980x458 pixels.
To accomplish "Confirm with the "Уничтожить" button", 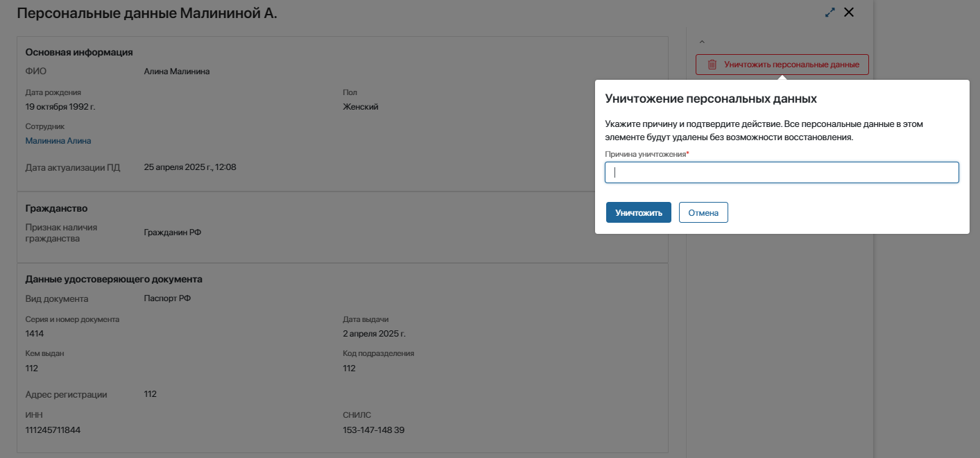I will click(x=638, y=213).
